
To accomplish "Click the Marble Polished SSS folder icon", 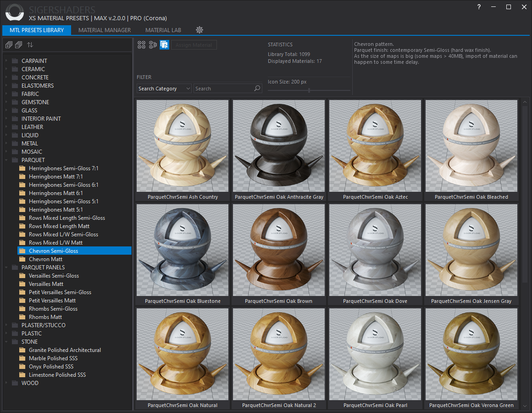I will pyautogui.click(x=22, y=358).
